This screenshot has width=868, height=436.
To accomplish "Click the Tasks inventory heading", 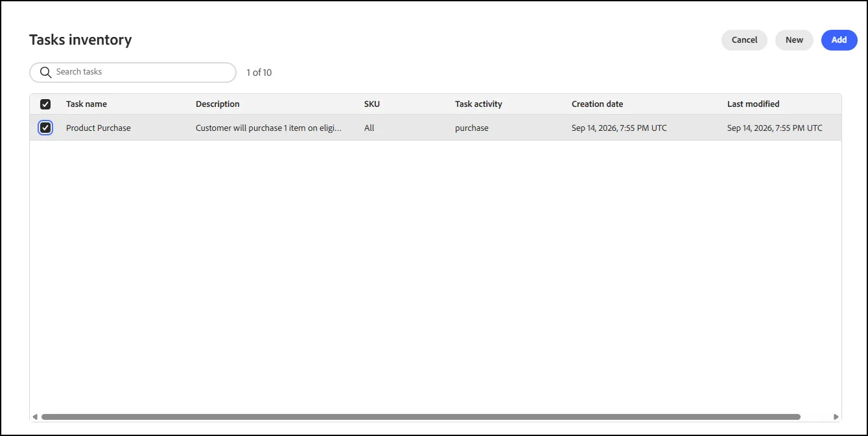I will point(80,40).
